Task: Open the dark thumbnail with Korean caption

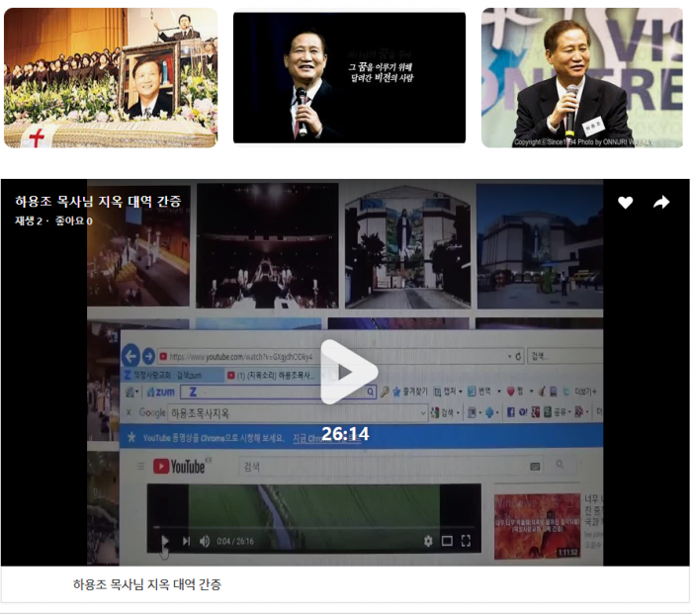Action: click(x=349, y=78)
